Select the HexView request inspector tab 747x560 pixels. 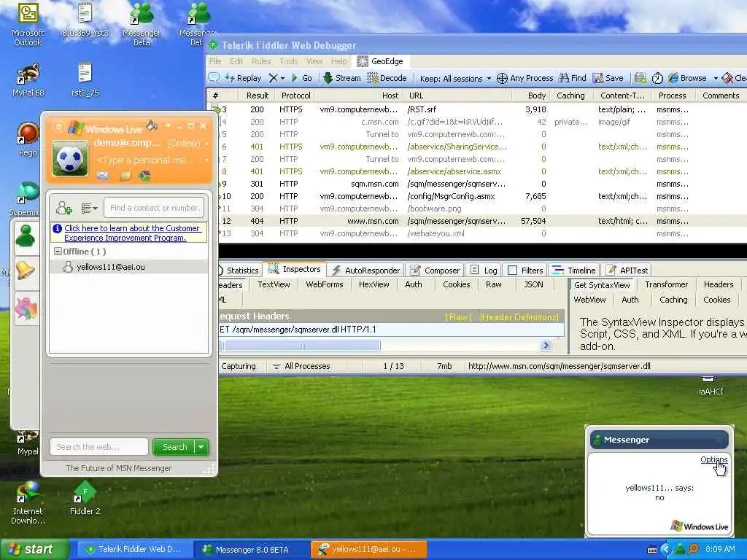click(x=374, y=285)
